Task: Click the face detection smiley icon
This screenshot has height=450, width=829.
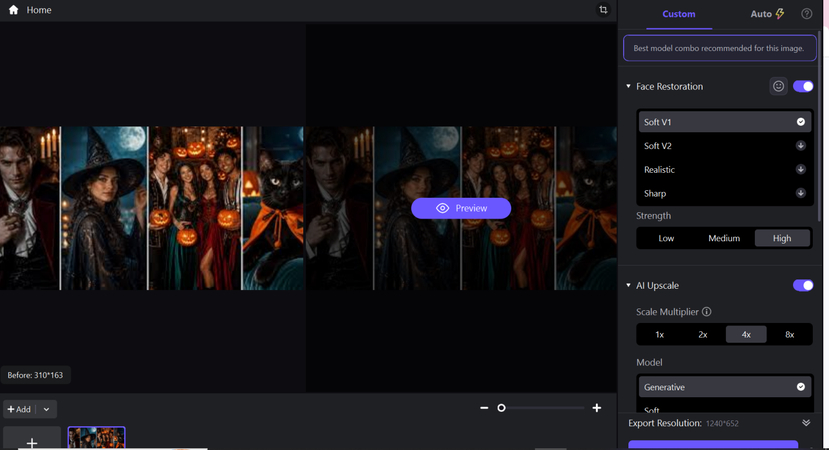Action: pos(778,86)
